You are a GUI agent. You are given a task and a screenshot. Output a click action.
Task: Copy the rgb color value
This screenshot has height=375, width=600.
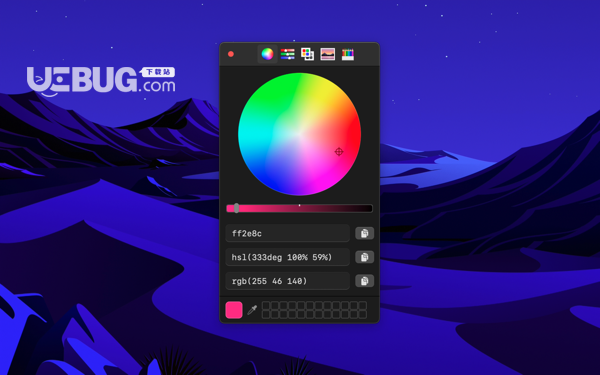pyautogui.click(x=364, y=281)
